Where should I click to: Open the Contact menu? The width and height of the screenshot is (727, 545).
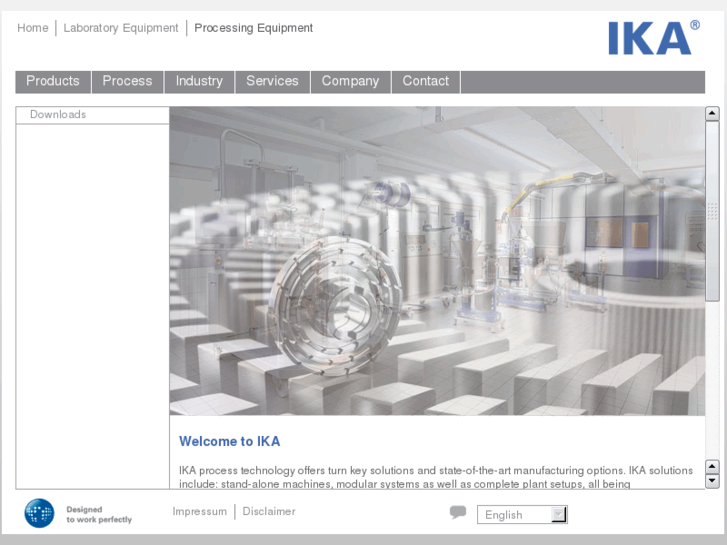pyautogui.click(x=426, y=82)
